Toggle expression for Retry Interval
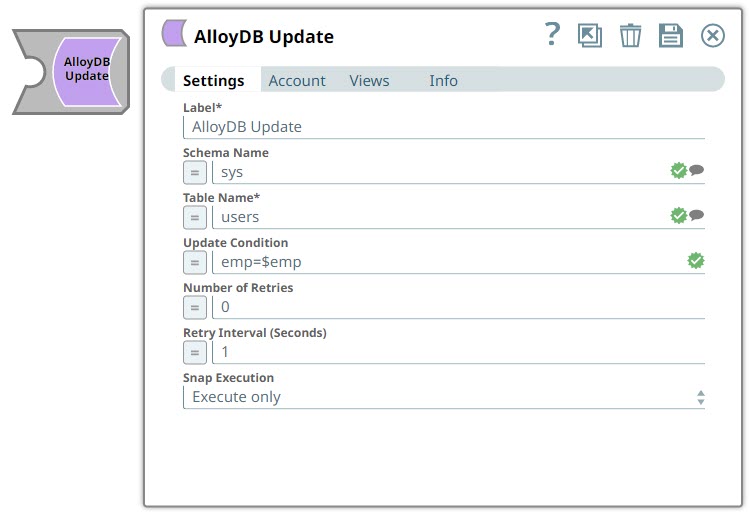Viewport: 750px width, 518px height. [195, 352]
